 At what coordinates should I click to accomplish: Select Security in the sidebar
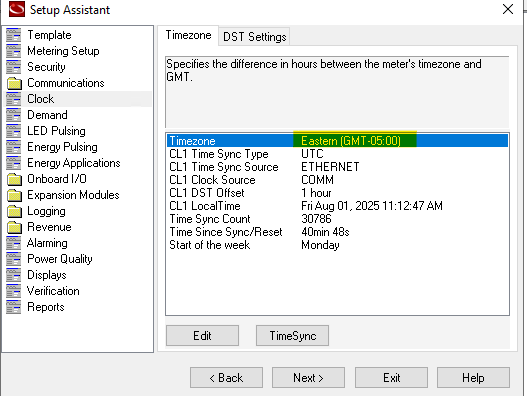[x=46, y=67]
